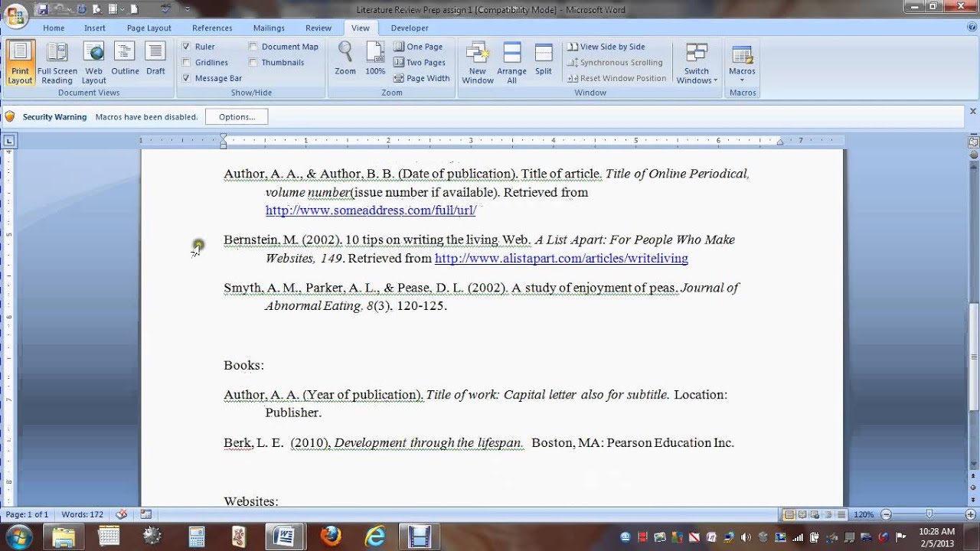Screen dimensions: 980x551
Task: Click the security warning Options button
Action: coord(237,117)
